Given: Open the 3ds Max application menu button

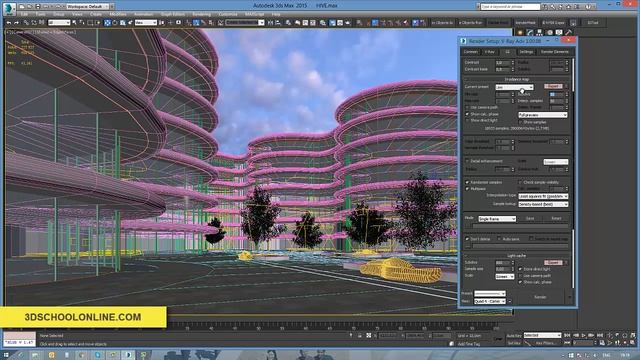Looking at the screenshot, I should coord(8,9).
